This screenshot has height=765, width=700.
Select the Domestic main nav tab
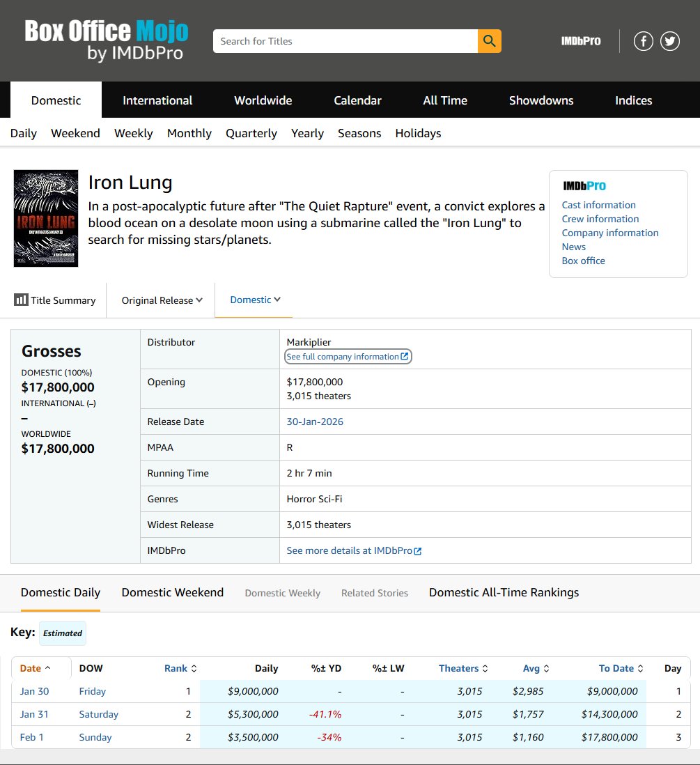click(56, 100)
